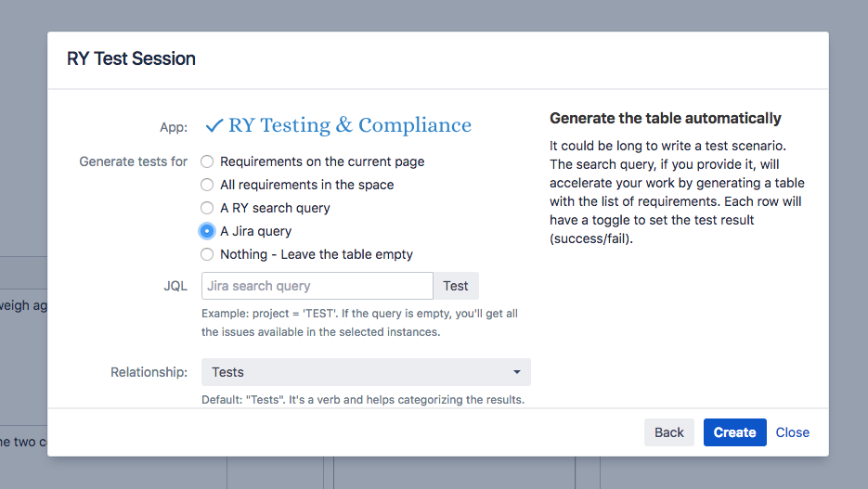This screenshot has height=489, width=868.
Task: Click the Generate the table automatically heading
Action: click(665, 118)
